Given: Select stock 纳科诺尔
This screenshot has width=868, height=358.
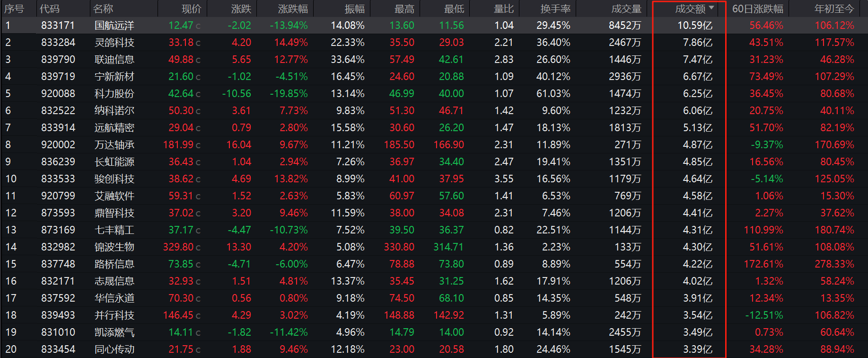Looking at the screenshot, I should (114, 111).
